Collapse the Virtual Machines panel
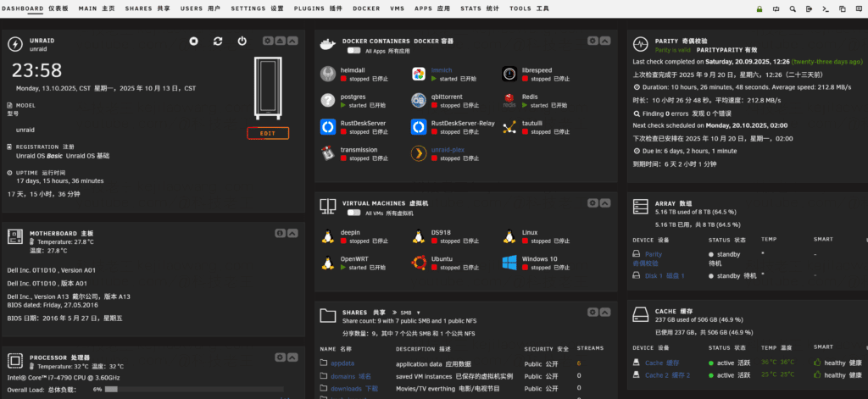Viewport: 868px width, 399px height. [605, 203]
